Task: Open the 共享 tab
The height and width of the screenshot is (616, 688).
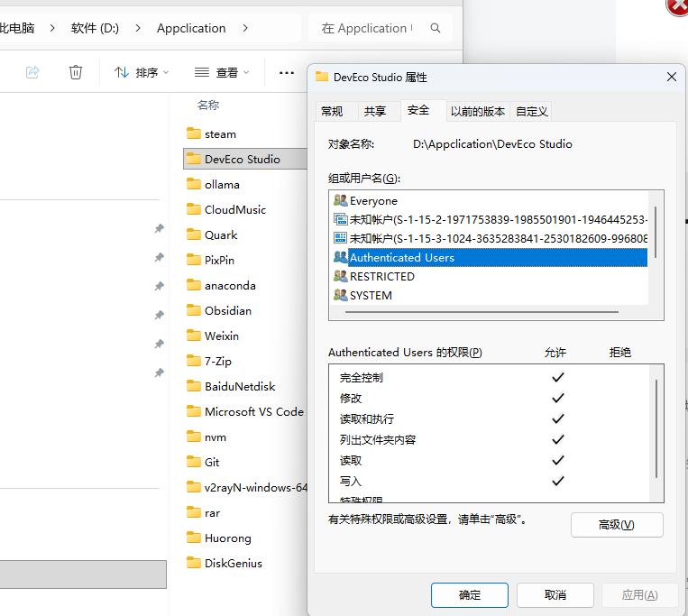Action: click(375, 112)
